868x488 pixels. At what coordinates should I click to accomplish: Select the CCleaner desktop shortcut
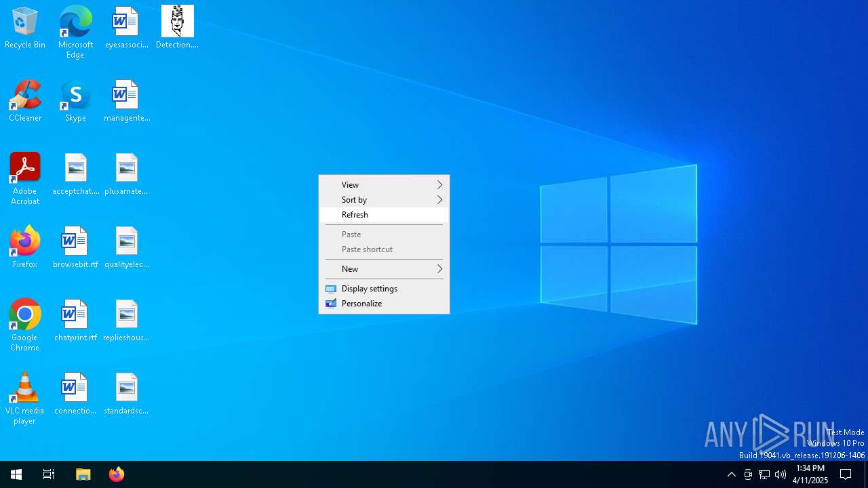(25, 102)
